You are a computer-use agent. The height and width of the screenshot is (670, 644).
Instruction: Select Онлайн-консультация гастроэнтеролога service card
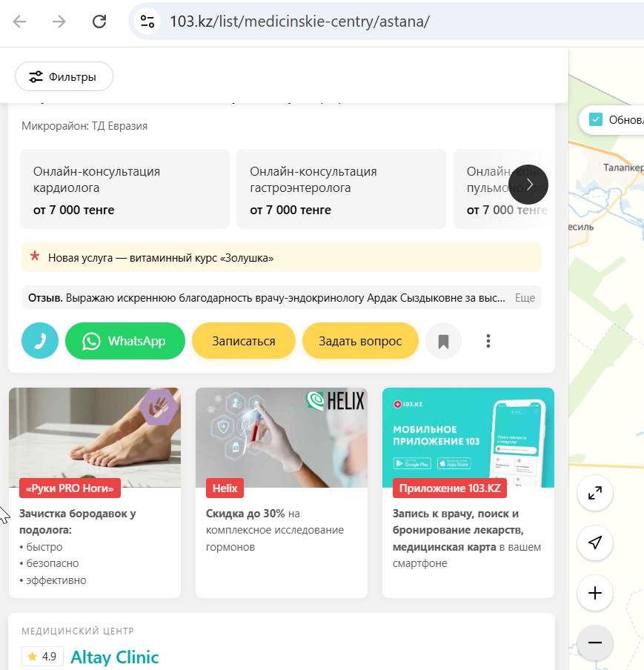click(x=342, y=189)
